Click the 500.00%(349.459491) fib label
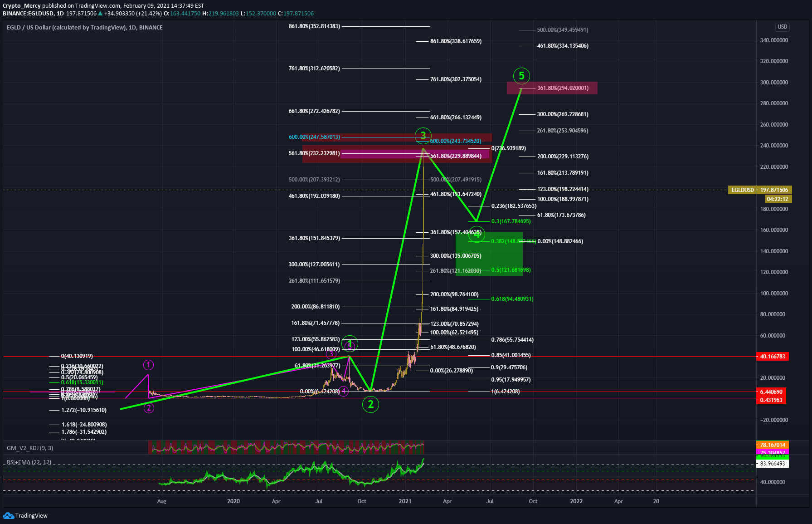812x524 pixels. click(563, 30)
